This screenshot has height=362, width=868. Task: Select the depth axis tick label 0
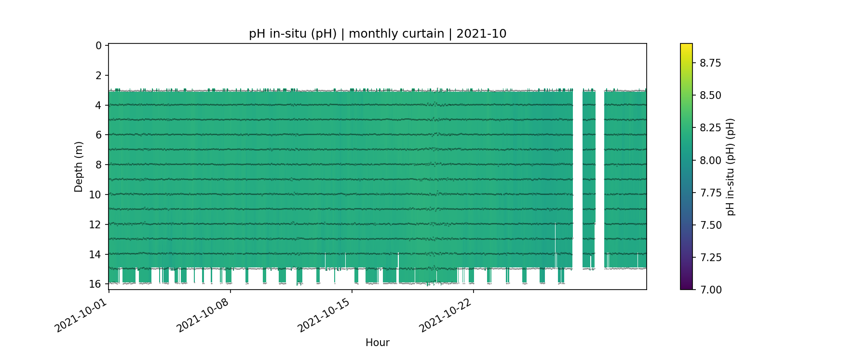[x=98, y=45]
